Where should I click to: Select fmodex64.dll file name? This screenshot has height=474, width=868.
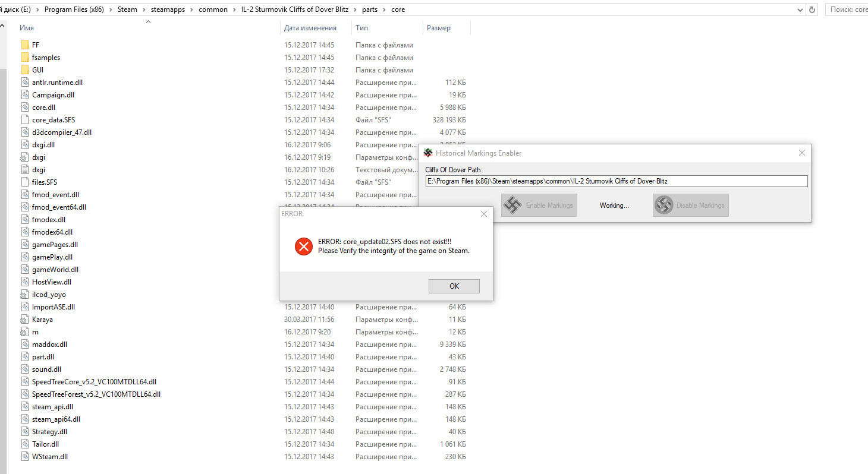tap(52, 232)
